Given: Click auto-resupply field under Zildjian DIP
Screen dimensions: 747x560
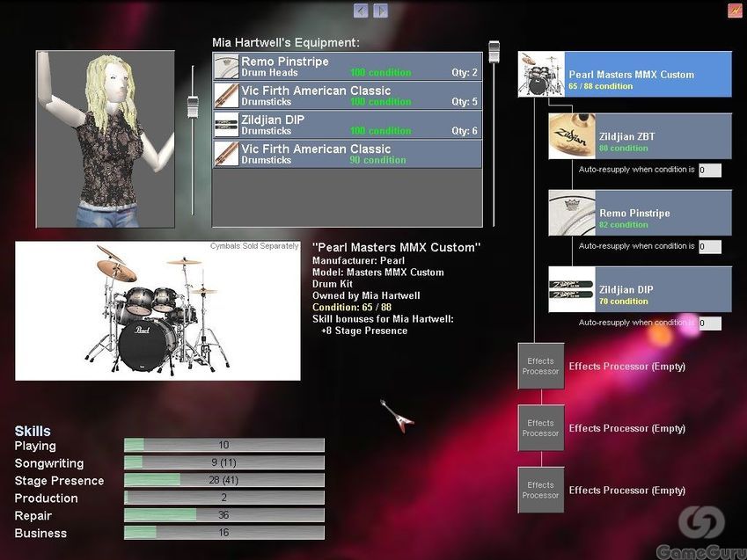Looking at the screenshot, I should point(710,324).
